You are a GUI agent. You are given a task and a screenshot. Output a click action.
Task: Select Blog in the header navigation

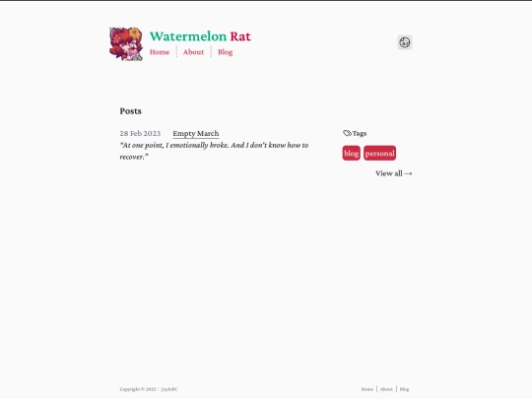(225, 52)
